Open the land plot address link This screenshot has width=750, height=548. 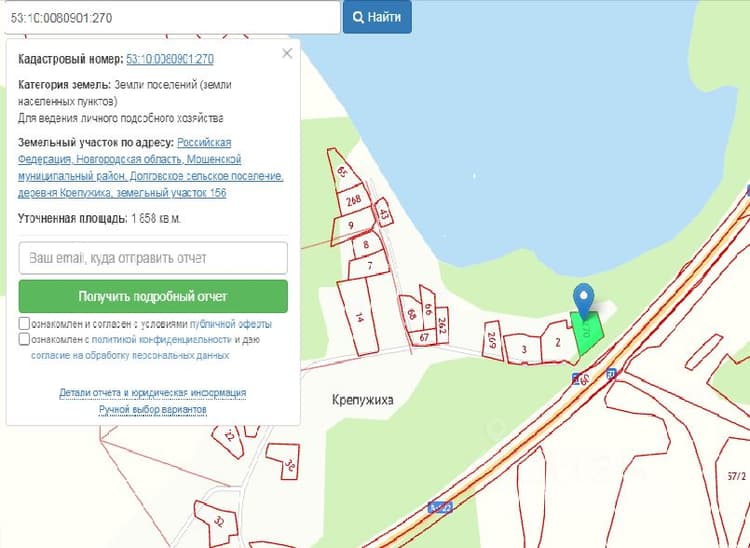click(x=151, y=168)
